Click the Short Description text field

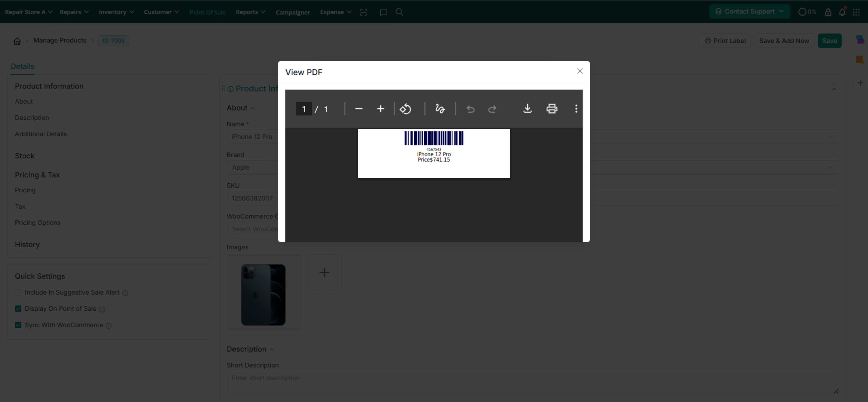click(x=533, y=382)
